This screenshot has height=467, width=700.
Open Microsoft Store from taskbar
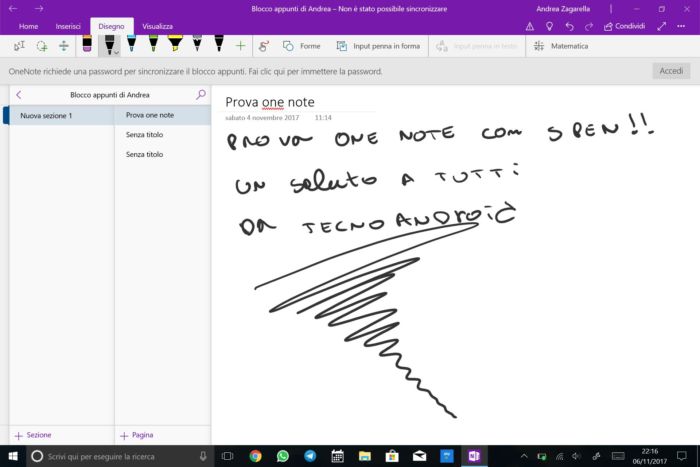coord(392,456)
